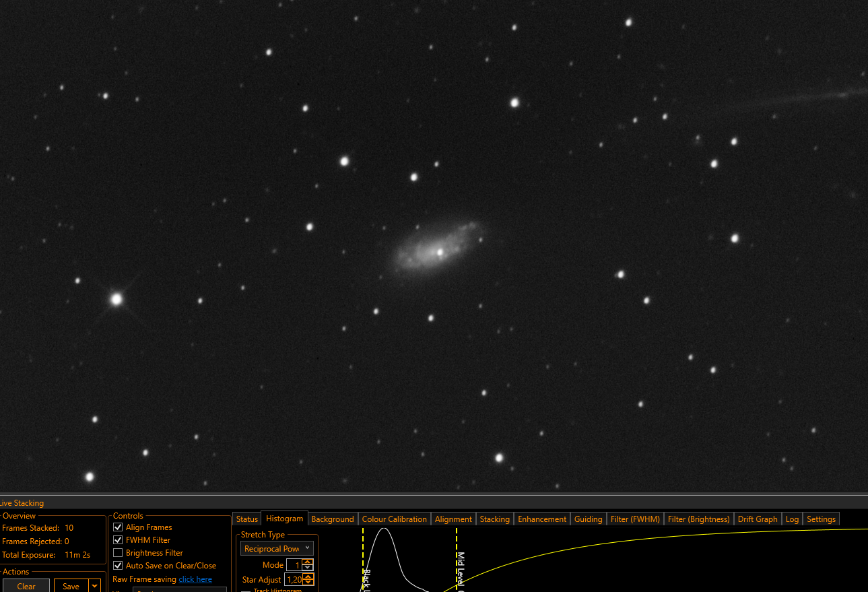Toggle Auto Save on Clear/Close
The width and height of the screenshot is (868, 592).
(x=118, y=566)
